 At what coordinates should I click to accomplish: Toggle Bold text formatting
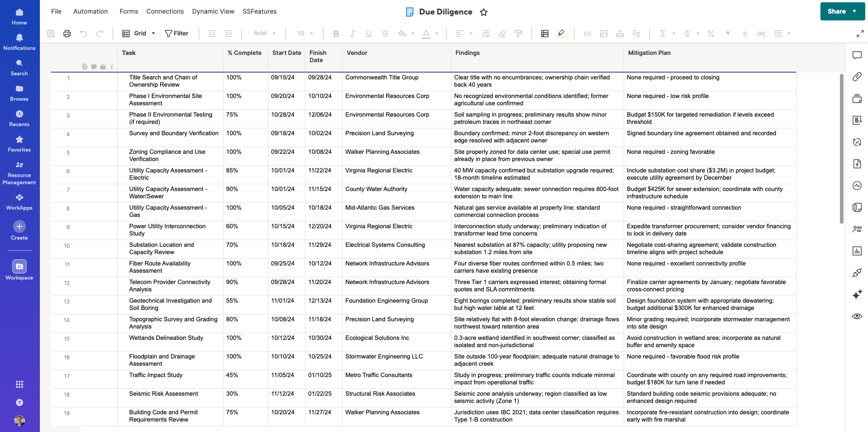(336, 34)
